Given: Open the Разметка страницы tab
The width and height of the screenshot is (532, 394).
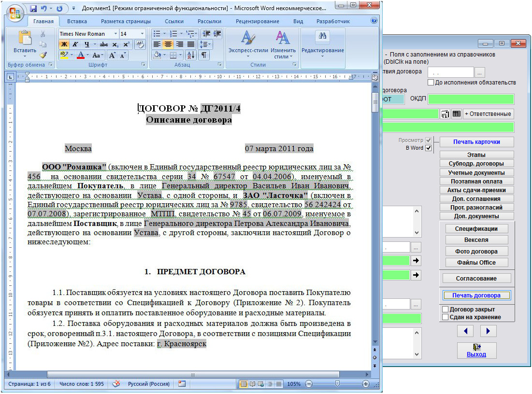Looking at the screenshot, I should pyautogui.click(x=126, y=21).
